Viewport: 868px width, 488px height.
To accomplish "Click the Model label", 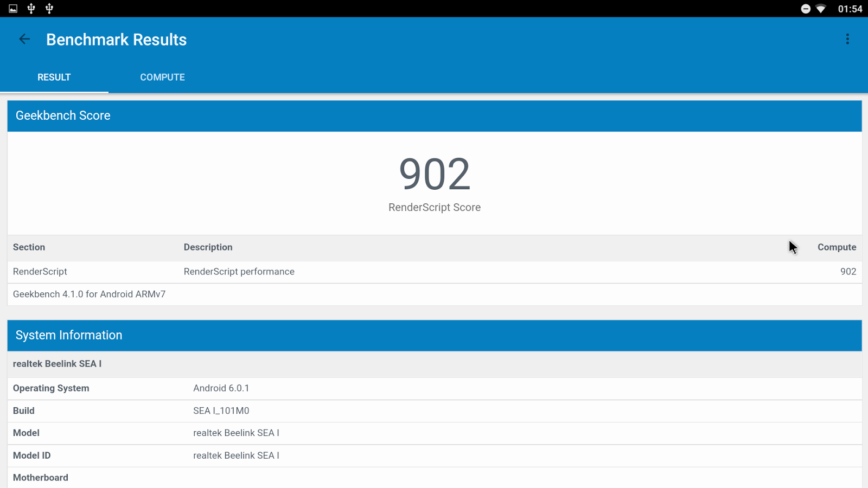I will point(26,433).
